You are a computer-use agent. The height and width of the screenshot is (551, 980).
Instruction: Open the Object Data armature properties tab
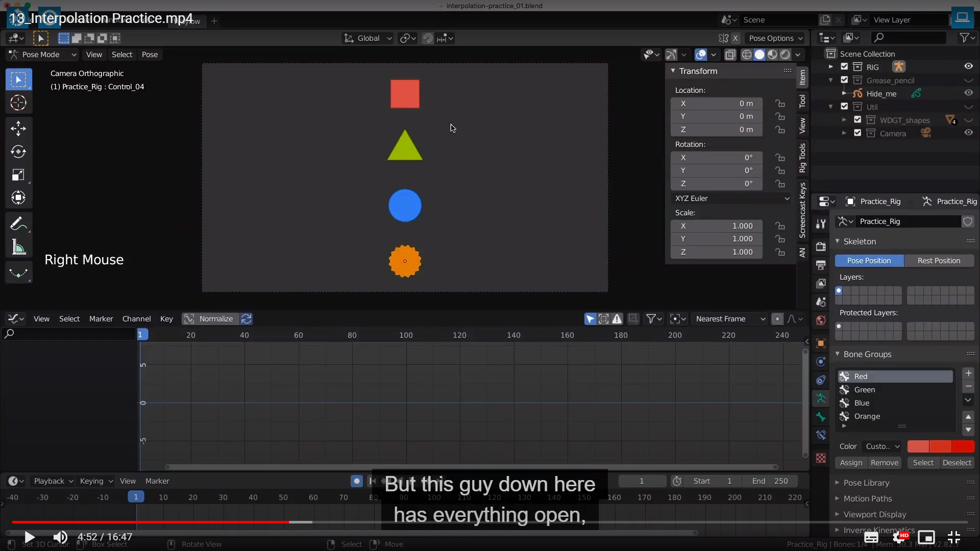point(821,398)
